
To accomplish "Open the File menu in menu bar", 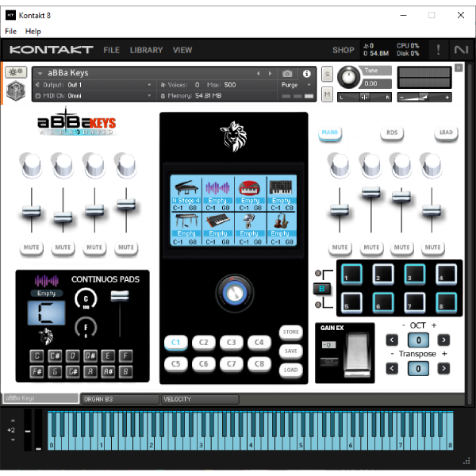I will coord(10,31).
